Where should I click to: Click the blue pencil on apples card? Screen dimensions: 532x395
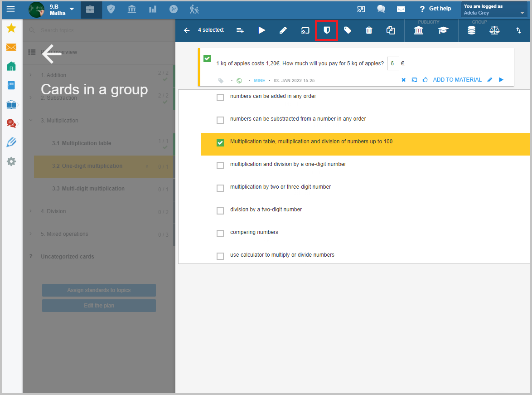point(489,80)
